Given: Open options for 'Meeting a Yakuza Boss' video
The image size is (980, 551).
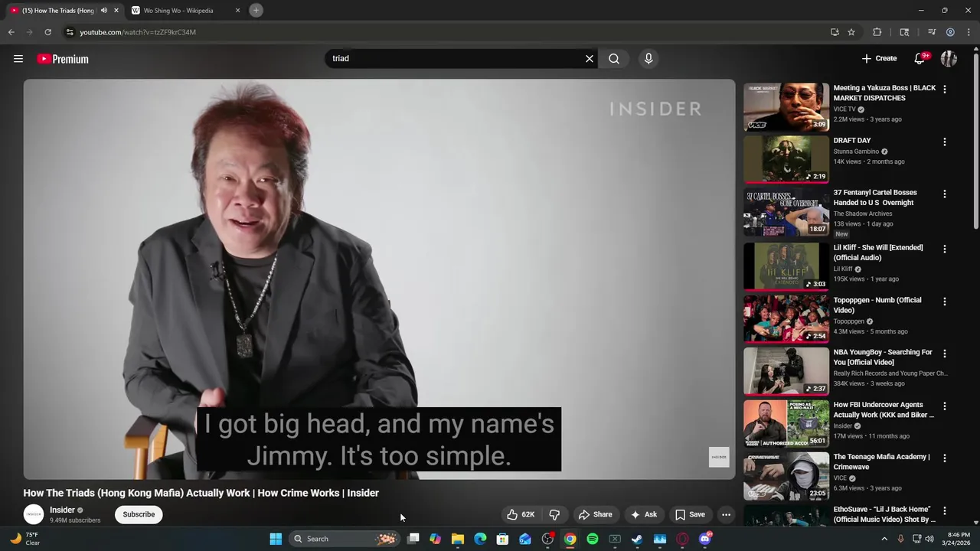Looking at the screenshot, I should [945, 90].
